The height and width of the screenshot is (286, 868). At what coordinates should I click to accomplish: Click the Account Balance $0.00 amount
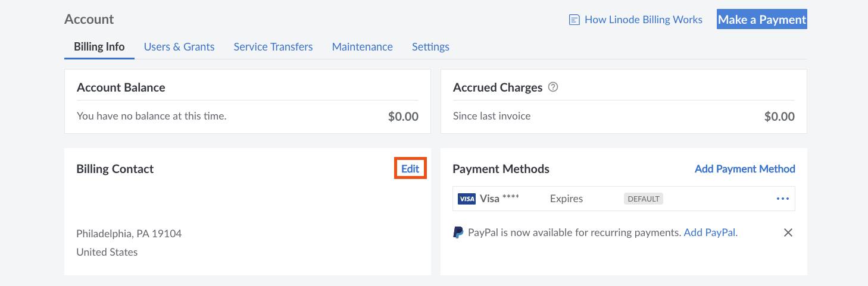coord(403,117)
